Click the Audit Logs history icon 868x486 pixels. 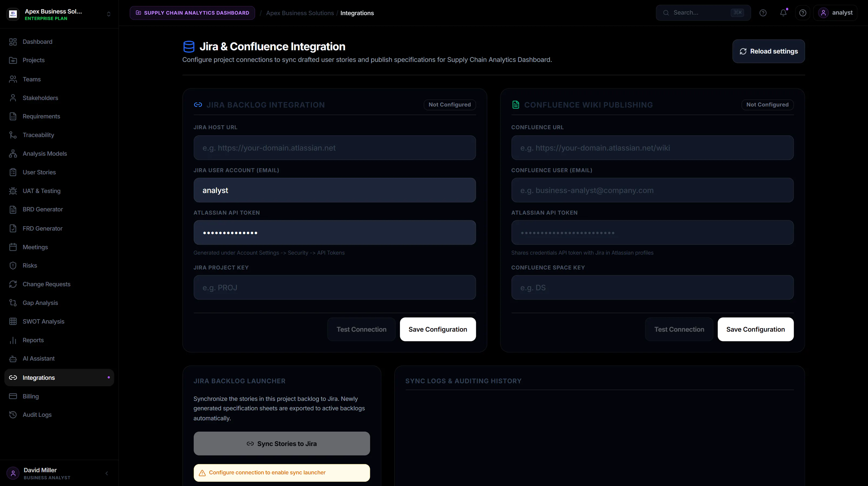pos(13,415)
